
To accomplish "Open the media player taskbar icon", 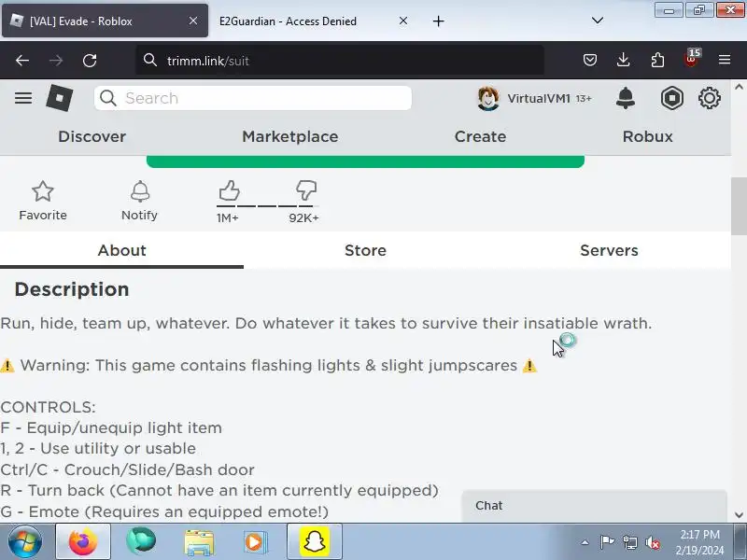I will tap(255, 542).
